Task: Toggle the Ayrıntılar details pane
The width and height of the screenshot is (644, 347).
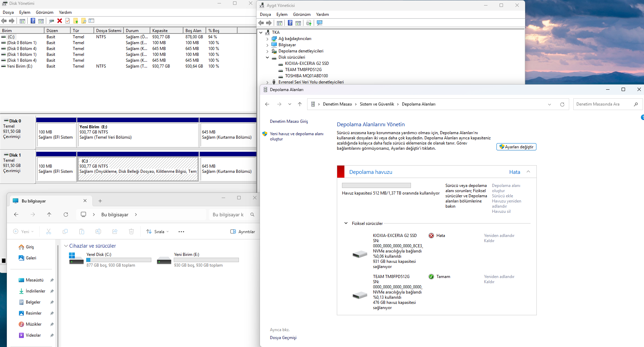Action: click(243, 232)
